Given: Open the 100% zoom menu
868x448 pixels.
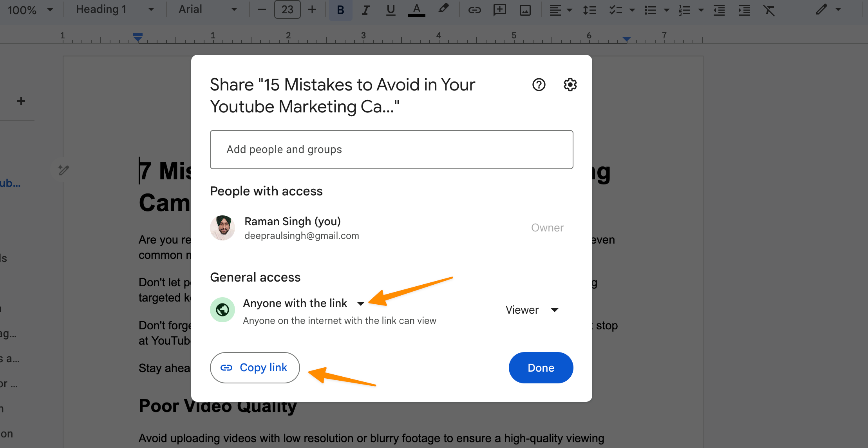Looking at the screenshot, I should (30, 10).
